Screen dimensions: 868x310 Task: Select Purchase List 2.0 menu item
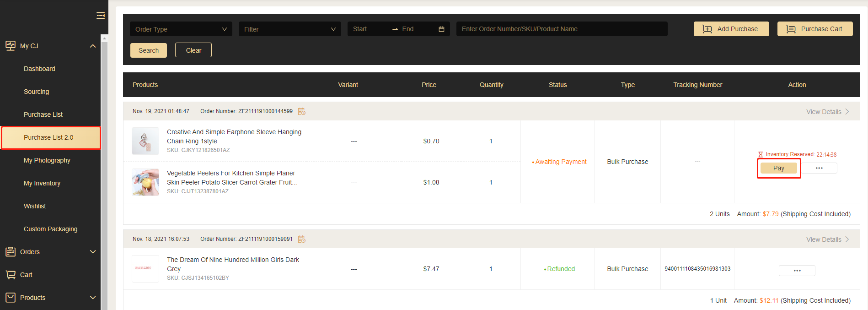48,137
